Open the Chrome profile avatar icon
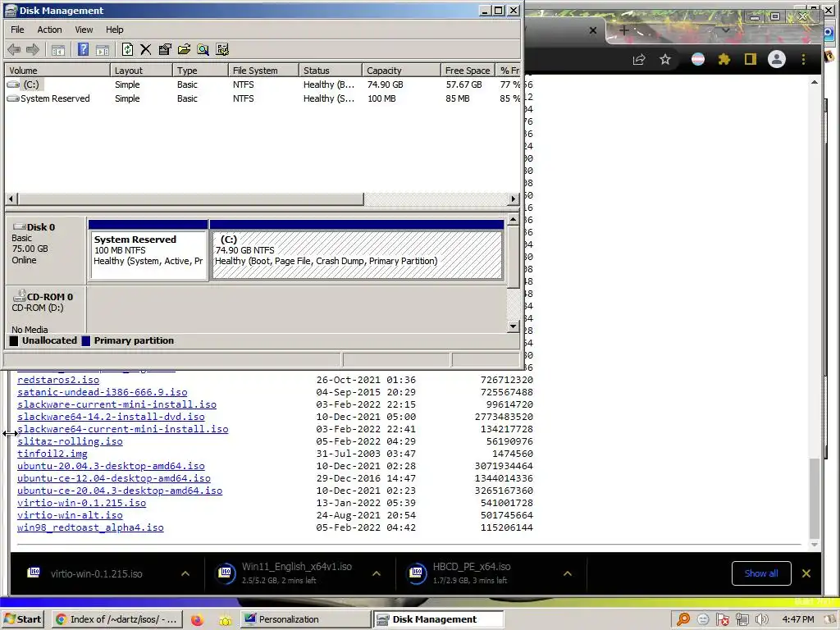 (776, 59)
